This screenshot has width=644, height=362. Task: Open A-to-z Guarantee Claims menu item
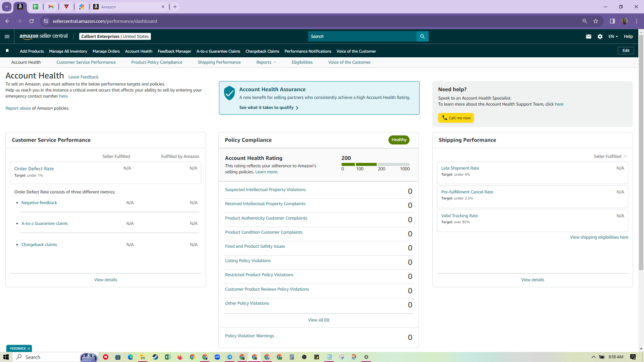(218, 51)
